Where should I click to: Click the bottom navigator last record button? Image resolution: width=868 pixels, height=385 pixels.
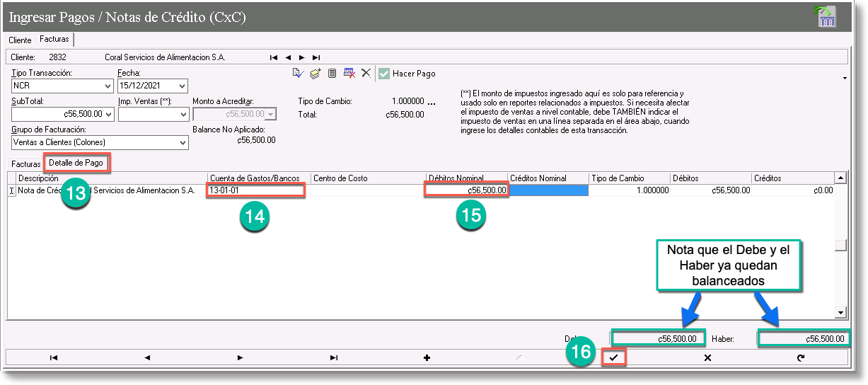[x=334, y=357]
